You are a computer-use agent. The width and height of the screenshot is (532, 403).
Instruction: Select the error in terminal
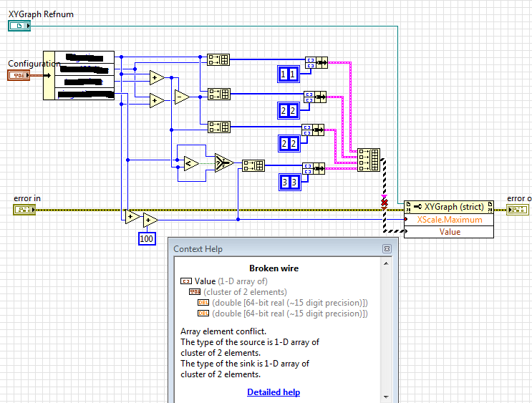pos(24,210)
